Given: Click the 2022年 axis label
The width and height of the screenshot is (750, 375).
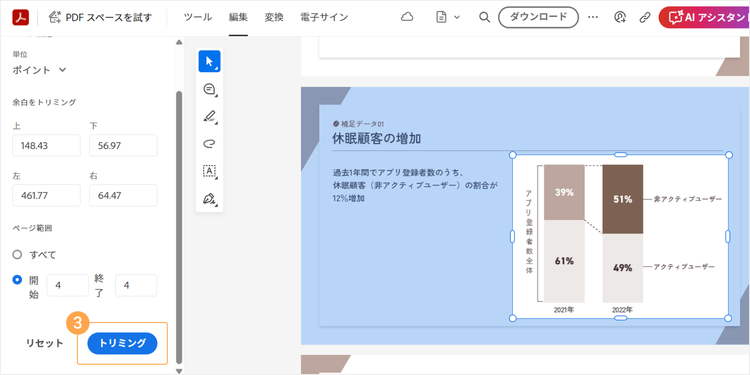Looking at the screenshot, I should [x=622, y=309].
